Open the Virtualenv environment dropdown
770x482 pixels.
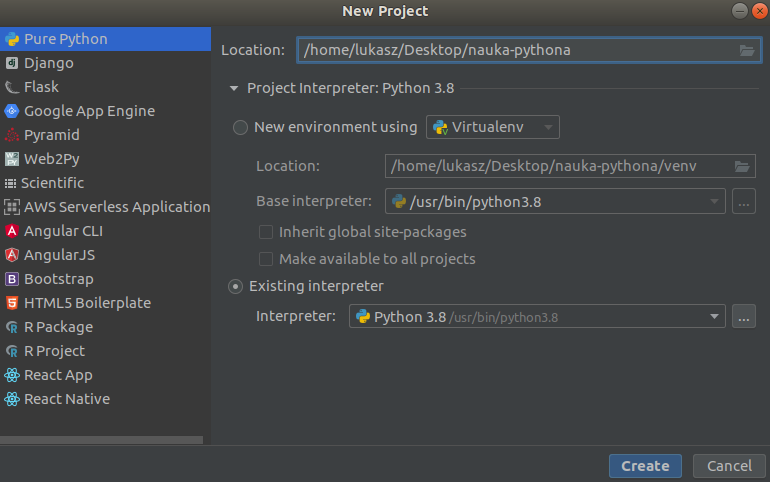click(x=493, y=127)
